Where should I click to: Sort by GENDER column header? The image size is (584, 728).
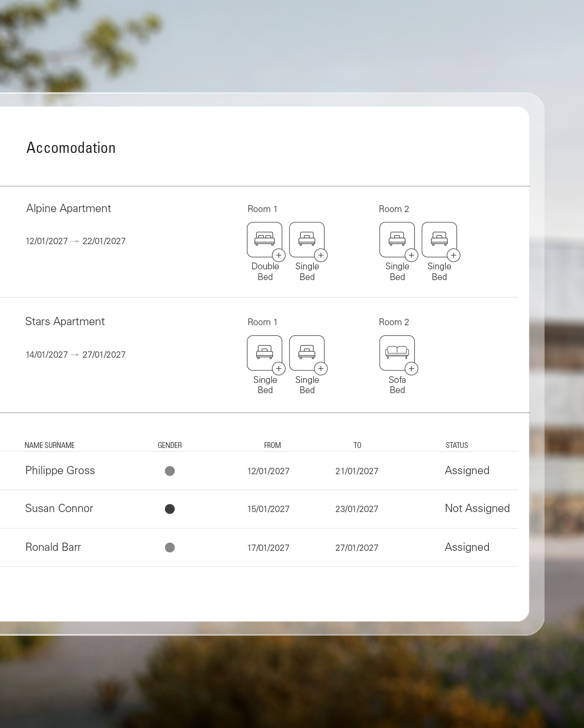pos(170,445)
